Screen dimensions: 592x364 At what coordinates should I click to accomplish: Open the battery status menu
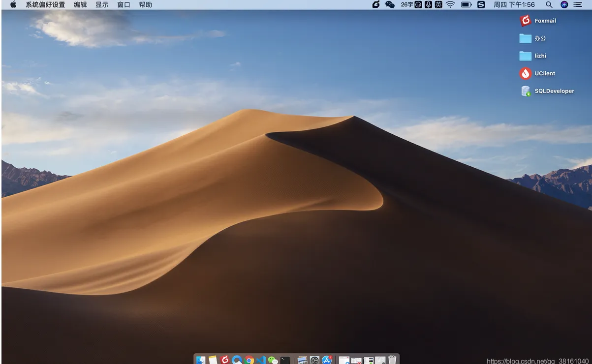tap(466, 4)
